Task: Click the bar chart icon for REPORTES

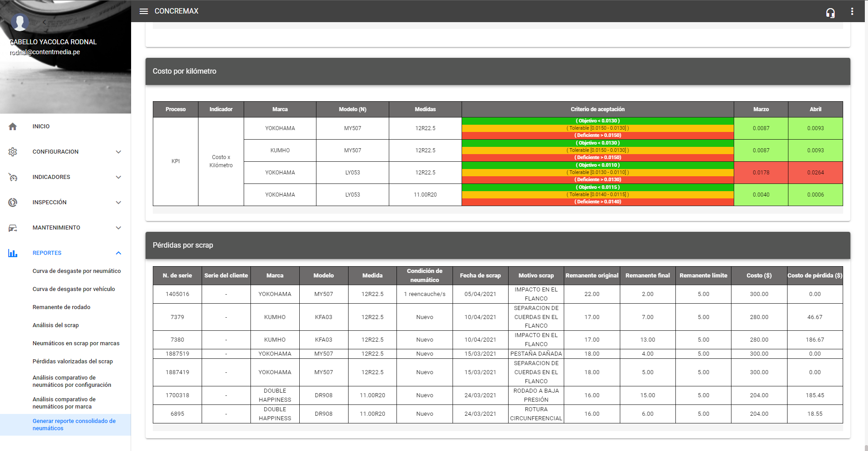Action: coord(13,253)
